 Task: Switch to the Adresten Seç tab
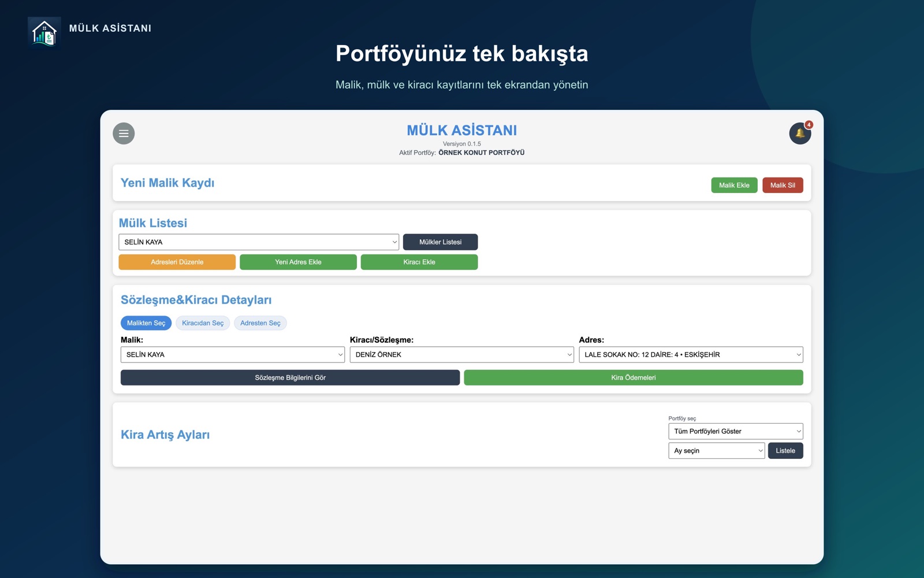(x=260, y=323)
